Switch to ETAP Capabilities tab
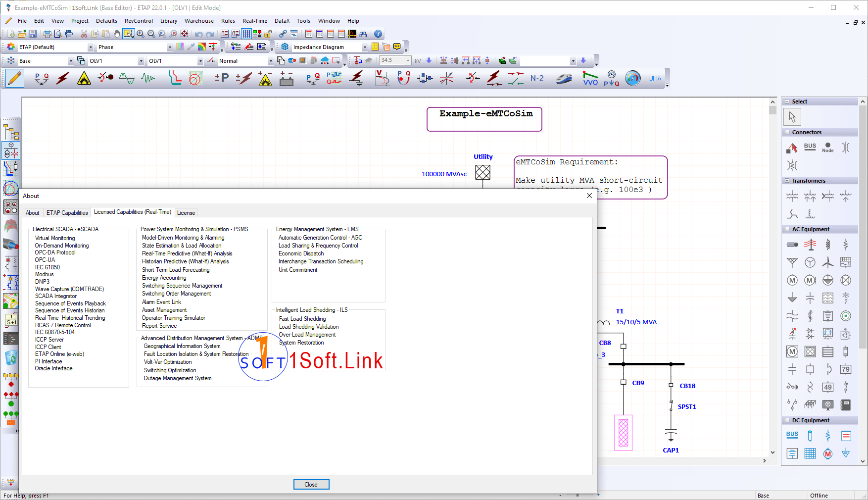This screenshot has height=500, width=868. (67, 213)
